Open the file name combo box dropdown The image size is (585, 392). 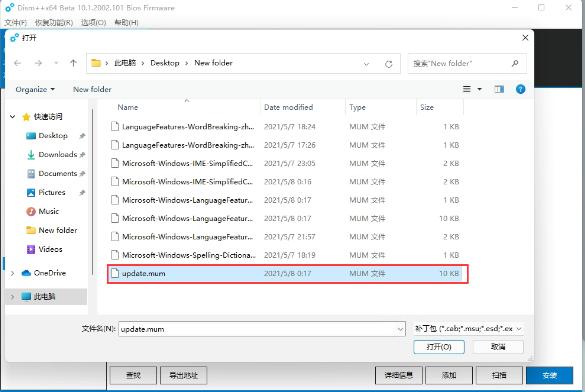tap(400, 329)
